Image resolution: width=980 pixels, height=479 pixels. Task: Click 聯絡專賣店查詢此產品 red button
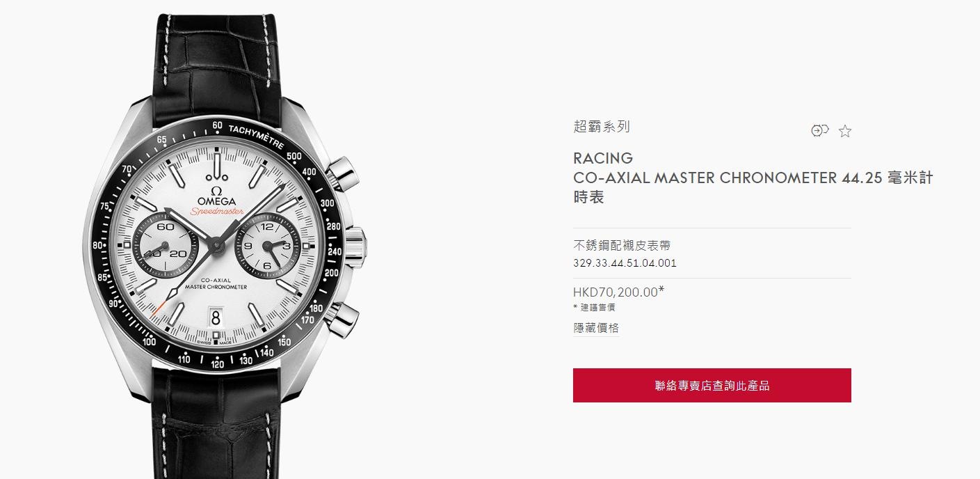click(x=712, y=385)
